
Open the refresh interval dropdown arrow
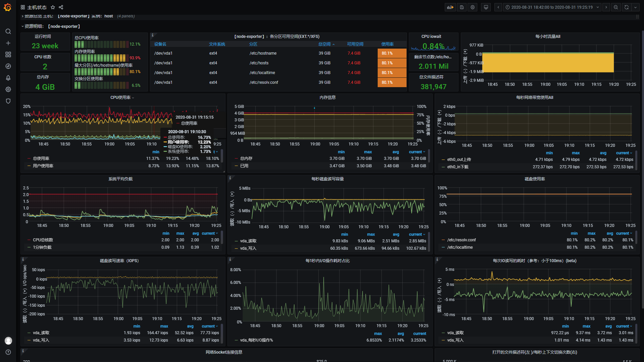tap(635, 7)
